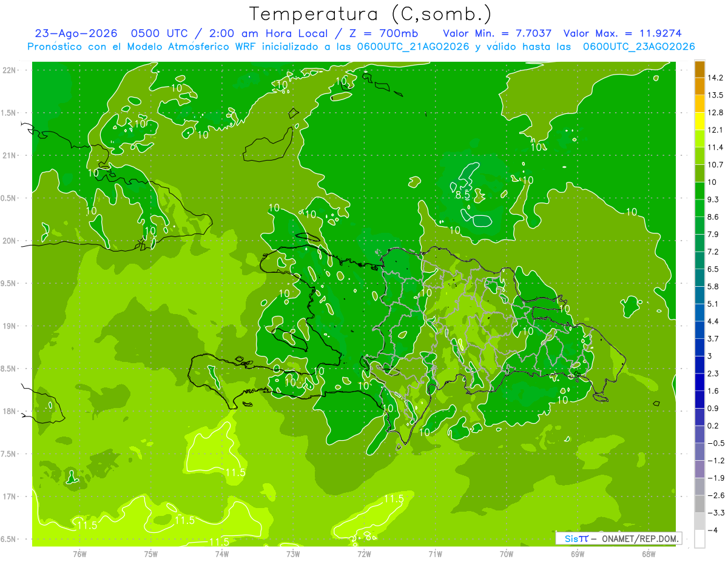Click the '2.3' color scale label
The image size is (728, 562).
(713, 373)
